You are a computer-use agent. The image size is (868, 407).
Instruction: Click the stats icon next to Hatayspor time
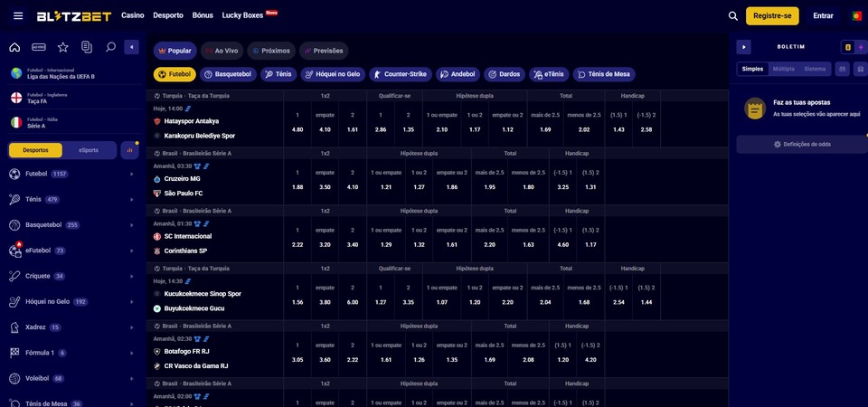tap(188, 109)
